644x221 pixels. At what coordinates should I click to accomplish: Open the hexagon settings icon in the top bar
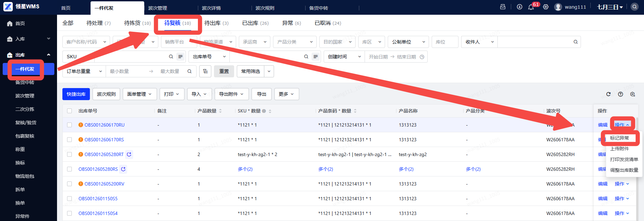(546, 7)
